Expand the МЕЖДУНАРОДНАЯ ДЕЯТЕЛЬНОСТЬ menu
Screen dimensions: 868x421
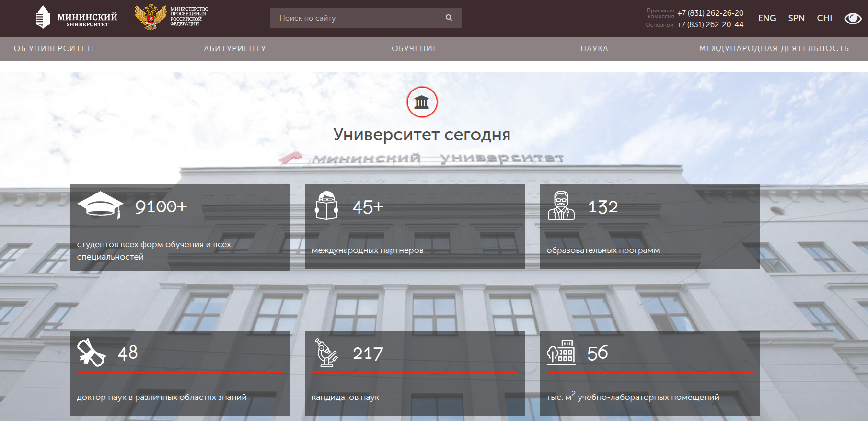(x=774, y=48)
